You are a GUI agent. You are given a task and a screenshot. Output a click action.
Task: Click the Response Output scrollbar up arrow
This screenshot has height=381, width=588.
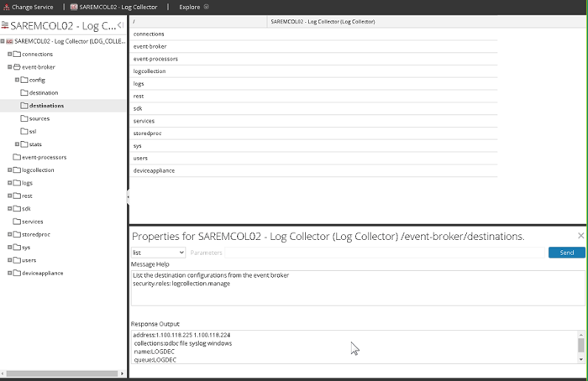tap(581, 335)
